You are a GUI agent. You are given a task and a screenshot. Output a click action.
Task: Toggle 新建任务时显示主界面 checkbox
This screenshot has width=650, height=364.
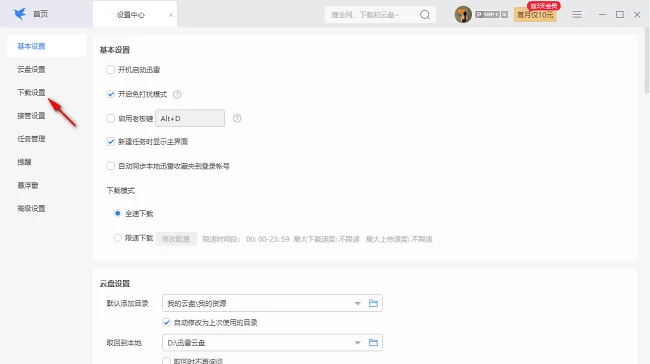(x=110, y=142)
